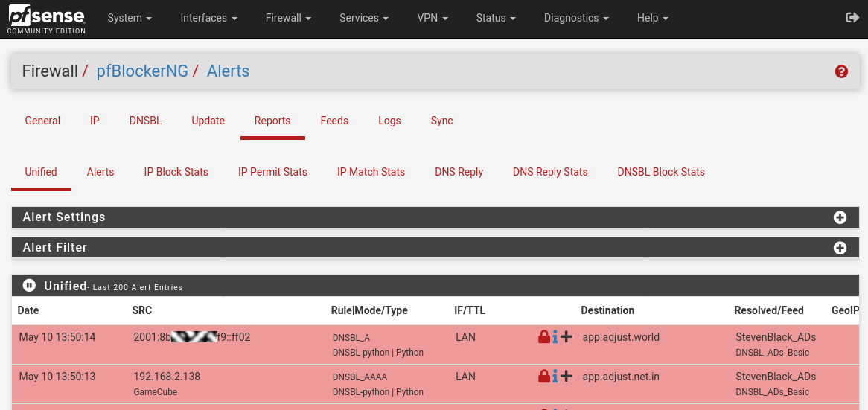Screen dimensions: 868x410
Task: Open the Status dropdown menu
Action: [496, 18]
